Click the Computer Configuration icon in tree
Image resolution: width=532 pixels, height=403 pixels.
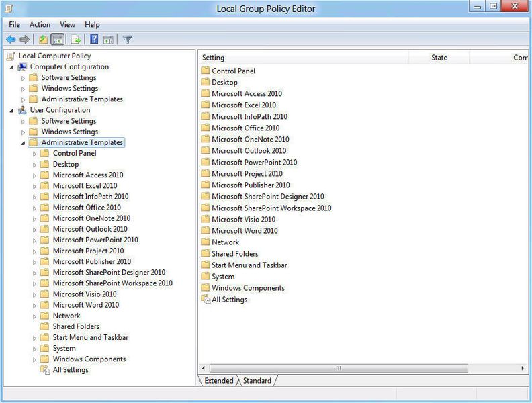(22, 66)
